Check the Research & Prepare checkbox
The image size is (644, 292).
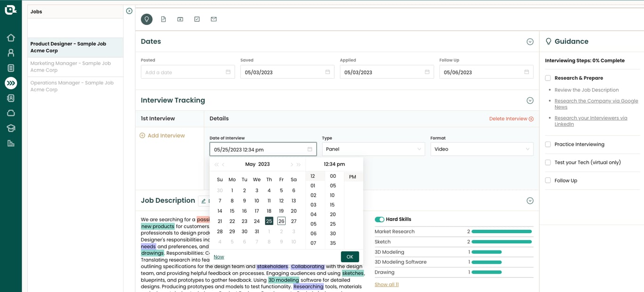pos(548,78)
